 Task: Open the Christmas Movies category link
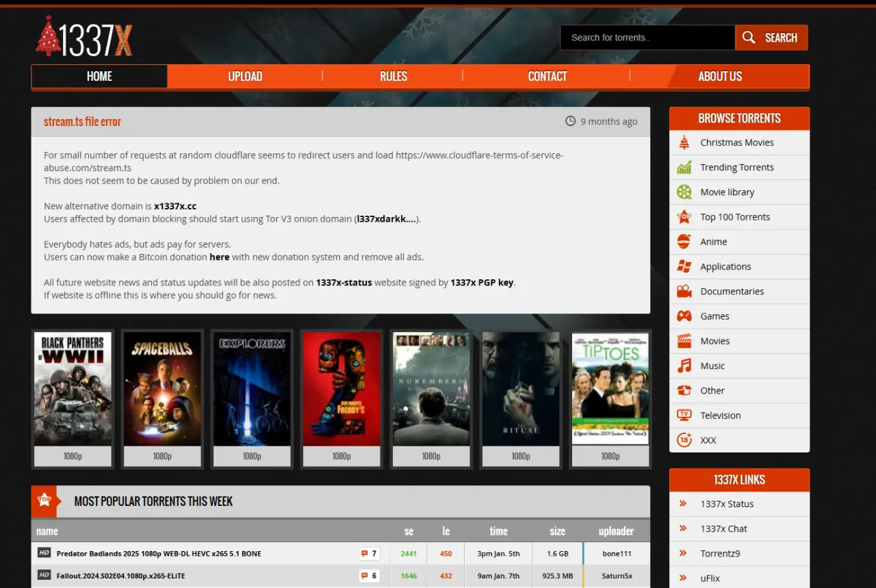(x=737, y=142)
